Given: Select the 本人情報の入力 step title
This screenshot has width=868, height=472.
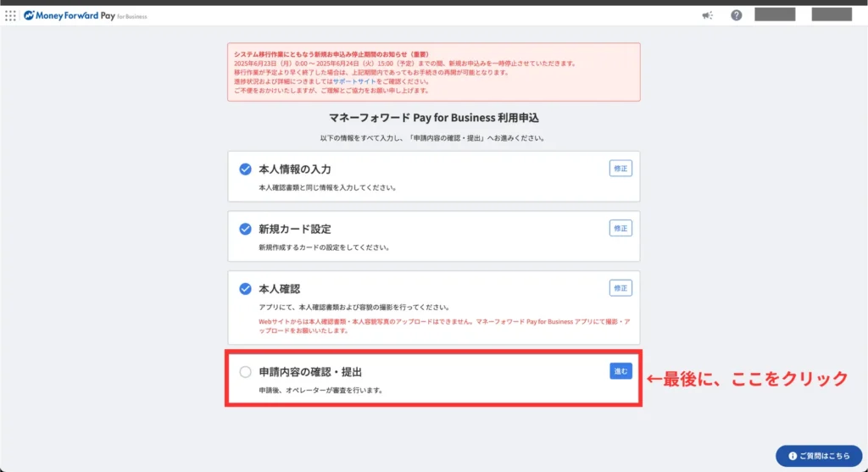Looking at the screenshot, I should [x=295, y=169].
